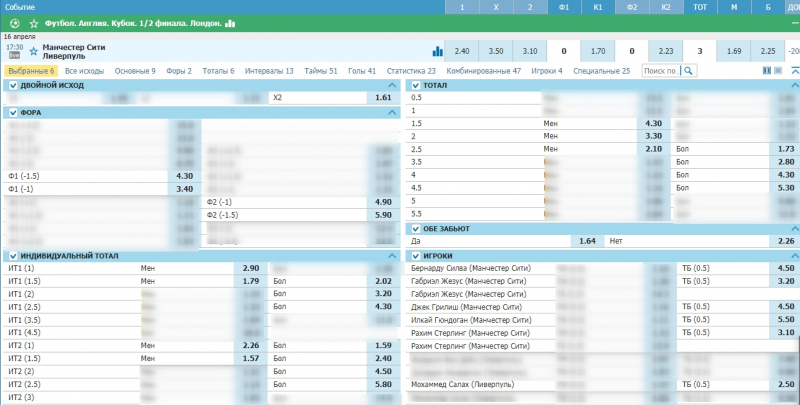Uncheck the ДВОЙНОЙ ИСХОД market checkbox

pos(12,86)
